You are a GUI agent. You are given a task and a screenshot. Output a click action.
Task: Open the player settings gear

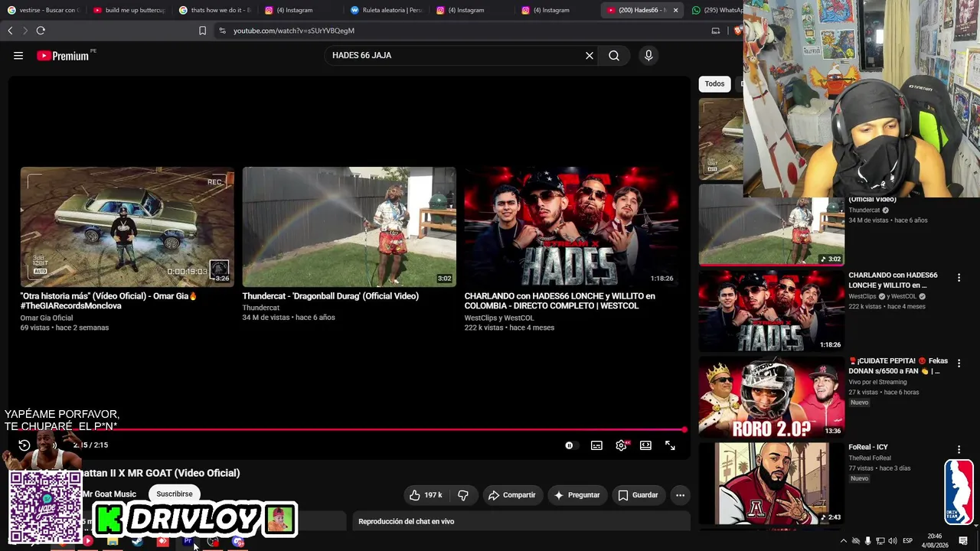click(x=621, y=445)
